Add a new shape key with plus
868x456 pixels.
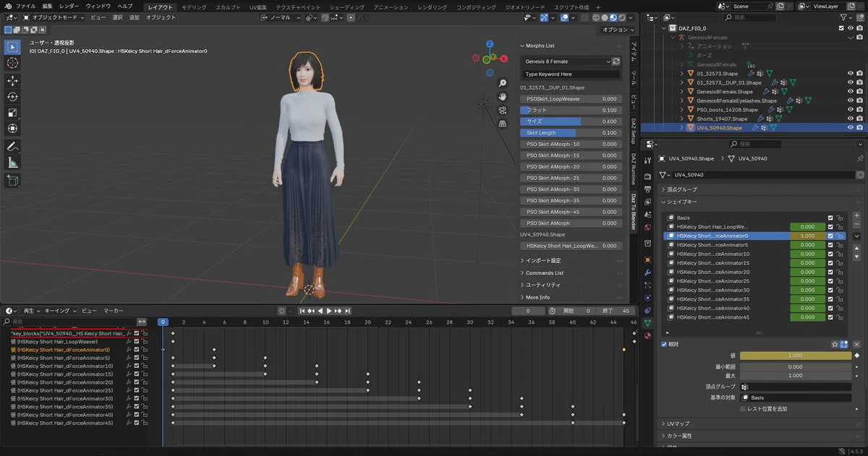pyautogui.click(x=857, y=216)
